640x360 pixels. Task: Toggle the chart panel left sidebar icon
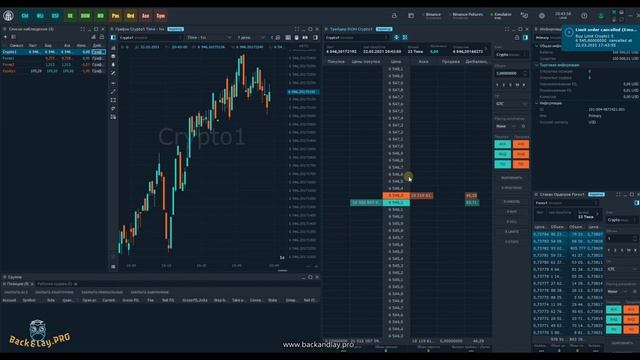113,37
